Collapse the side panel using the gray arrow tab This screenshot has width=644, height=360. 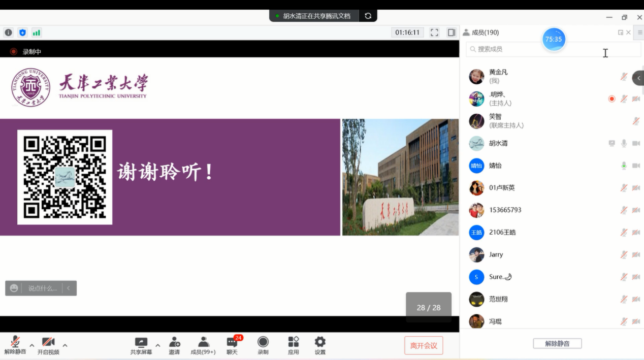coord(638,78)
